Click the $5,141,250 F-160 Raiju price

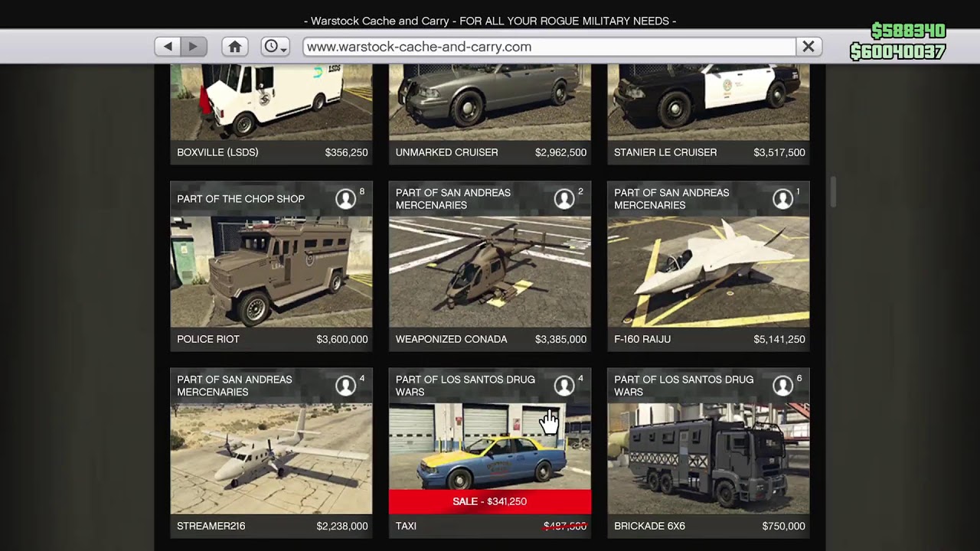(x=779, y=339)
